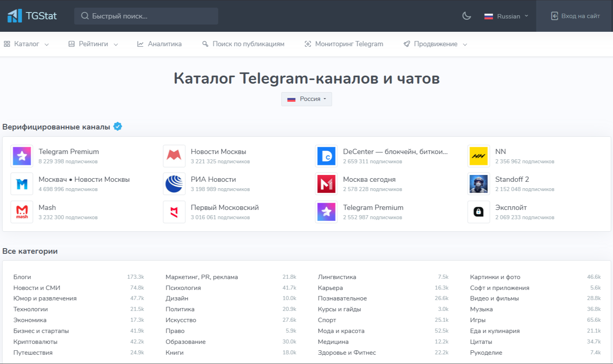The image size is (613, 364).
Task: Click the Эксплойт lock avatar
Action: (479, 212)
